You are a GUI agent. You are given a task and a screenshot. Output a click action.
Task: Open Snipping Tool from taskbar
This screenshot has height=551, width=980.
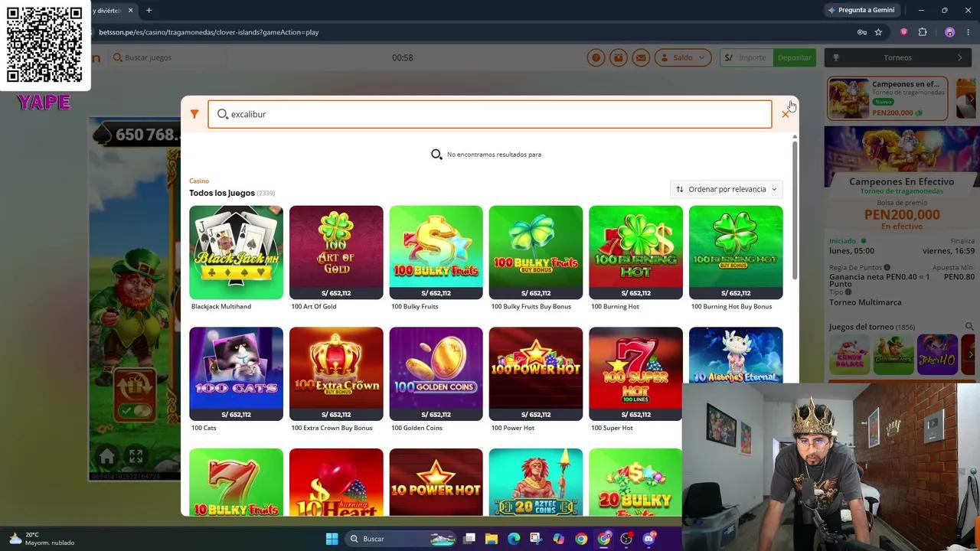(x=536, y=539)
